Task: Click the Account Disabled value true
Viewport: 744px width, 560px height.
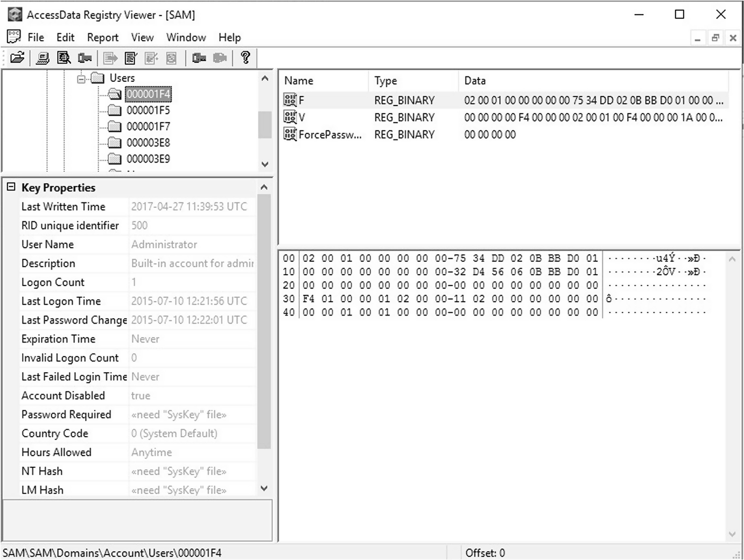Action: click(141, 396)
